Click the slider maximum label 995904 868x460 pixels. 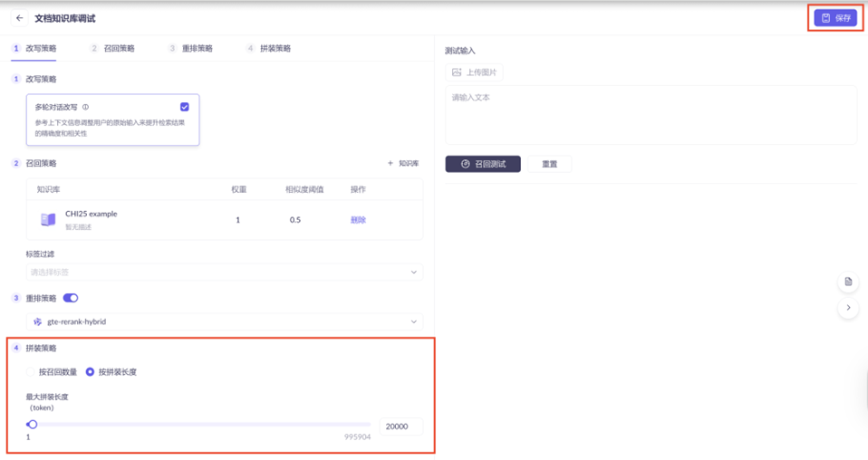tap(358, 436)
